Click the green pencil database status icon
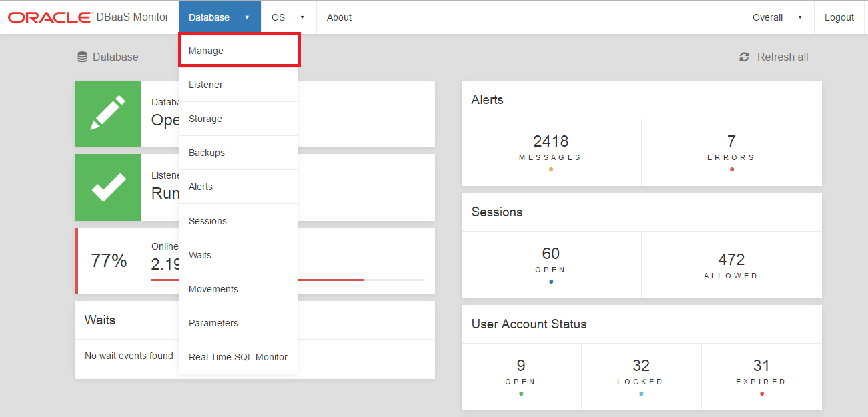The image size is (868, 417). (x=108, y=113)
